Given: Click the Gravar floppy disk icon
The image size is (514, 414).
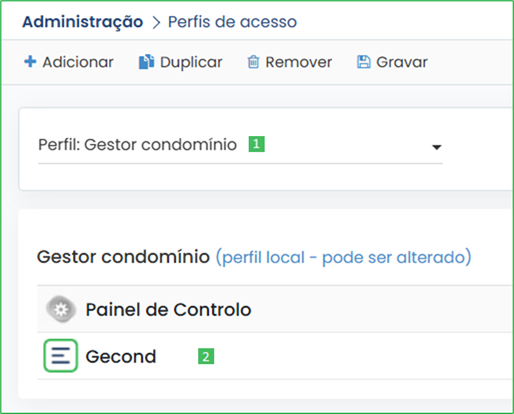Looking at the screenshot, I should tap(364, 62).
